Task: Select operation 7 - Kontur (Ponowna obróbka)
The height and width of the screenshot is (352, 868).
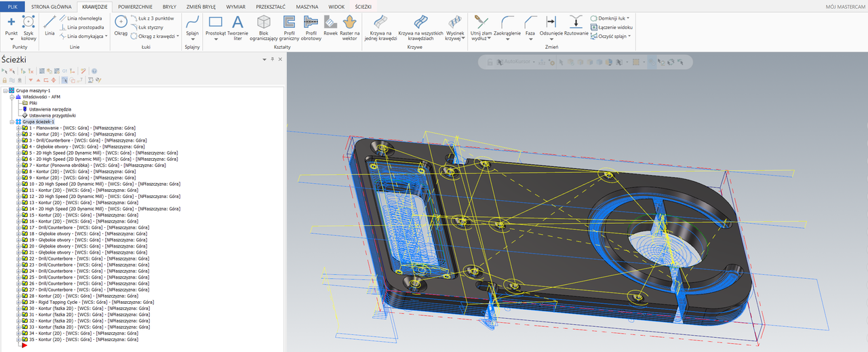Action: (97, 165)
